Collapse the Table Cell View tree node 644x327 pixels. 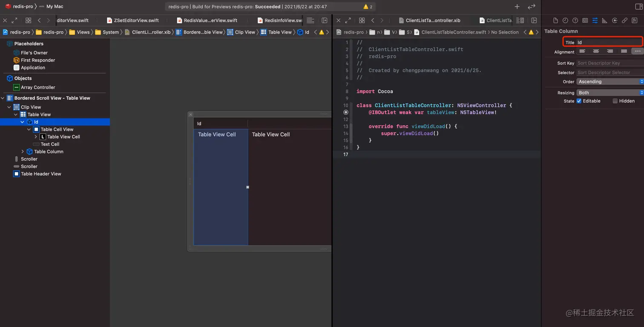[x=29, y=129]
